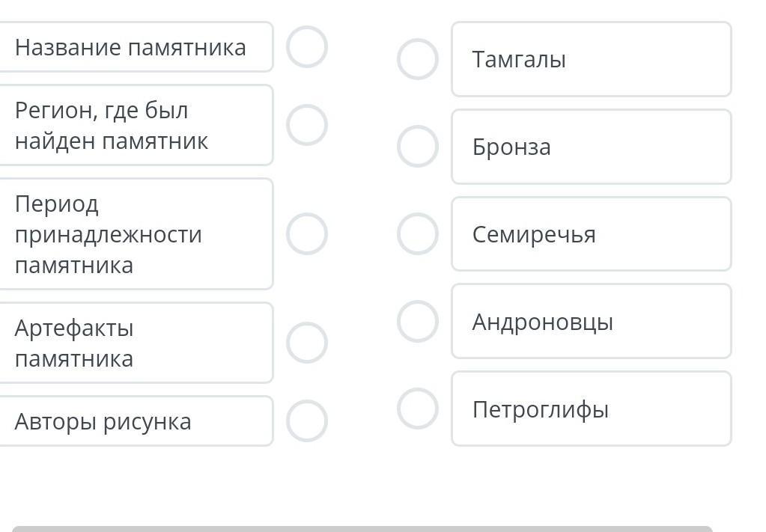
Task: Click the gray horizontal bar at the bottom
Action: 362,528
